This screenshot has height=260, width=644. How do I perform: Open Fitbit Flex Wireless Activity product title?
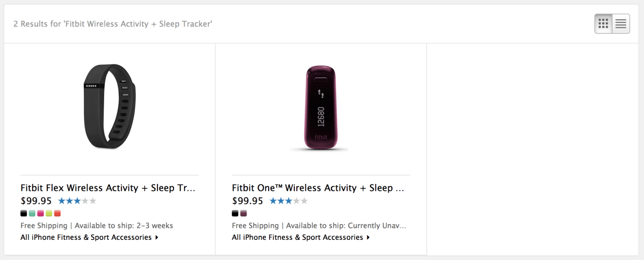[108, 188]
